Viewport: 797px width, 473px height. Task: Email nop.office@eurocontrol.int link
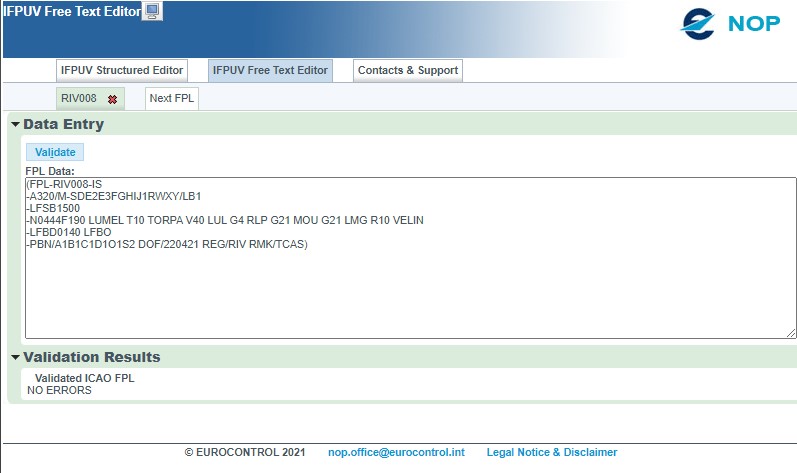(x=396, y=452)
